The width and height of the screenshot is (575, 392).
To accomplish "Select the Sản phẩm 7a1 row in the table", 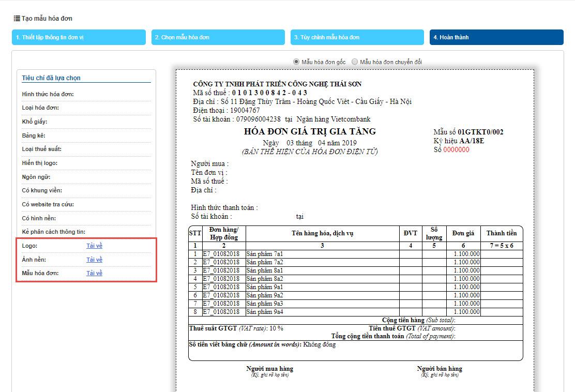I will pos(265,254).
